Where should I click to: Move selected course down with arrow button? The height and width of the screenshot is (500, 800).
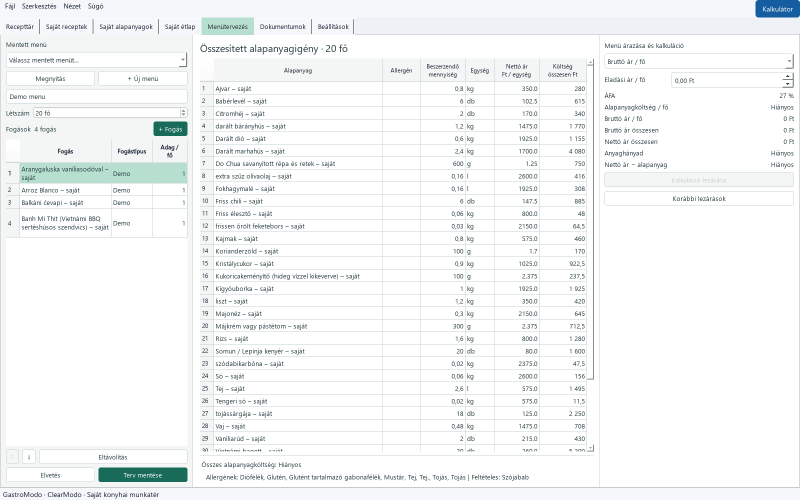coord(29,457)
